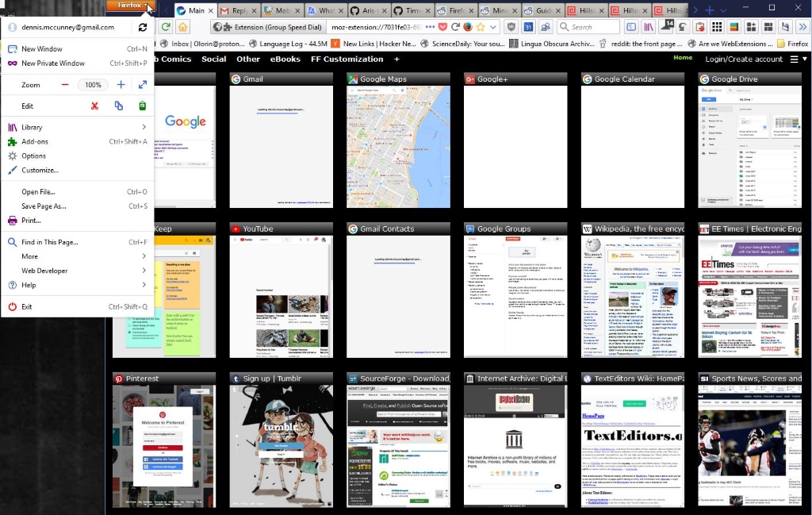
Task: Expand the Help submenu
Action: 78,285
